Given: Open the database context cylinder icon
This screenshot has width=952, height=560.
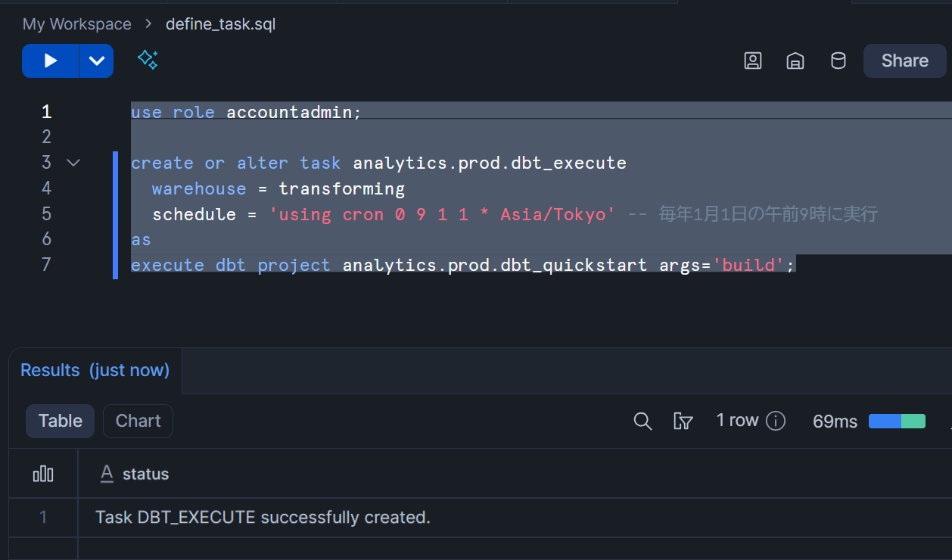Looking at the screenshot, I should tap(838, 61).
